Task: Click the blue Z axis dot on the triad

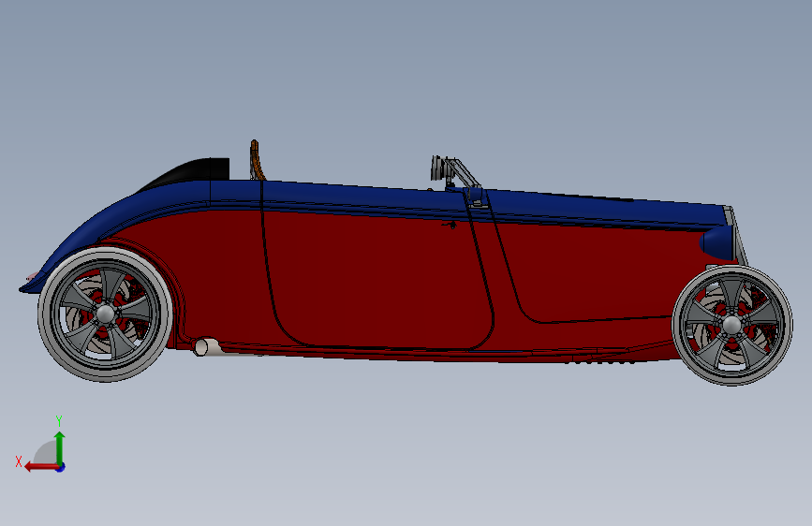Action: coord(61,467)
